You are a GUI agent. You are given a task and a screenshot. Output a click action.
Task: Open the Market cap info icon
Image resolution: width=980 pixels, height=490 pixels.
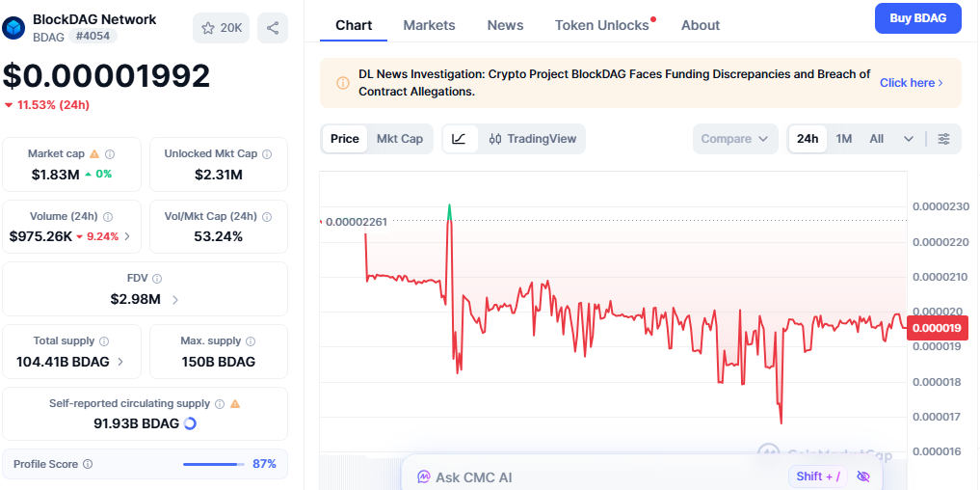[110, 154]
